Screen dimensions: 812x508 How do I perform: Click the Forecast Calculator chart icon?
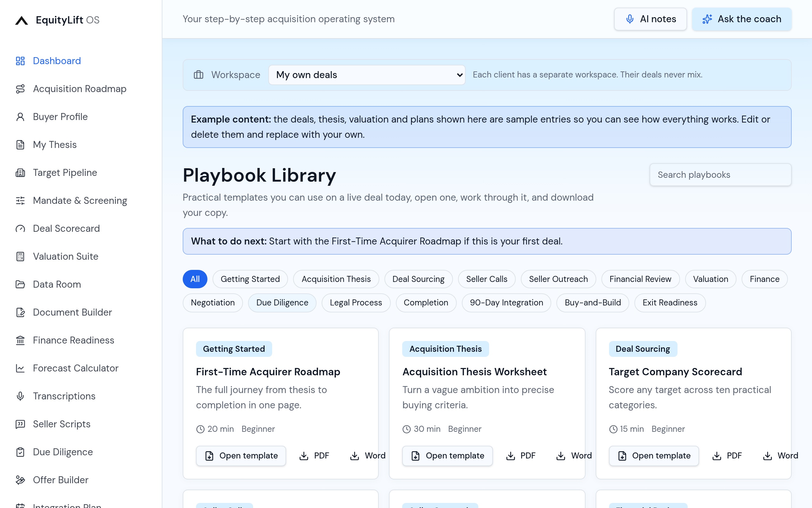(21, 368)
